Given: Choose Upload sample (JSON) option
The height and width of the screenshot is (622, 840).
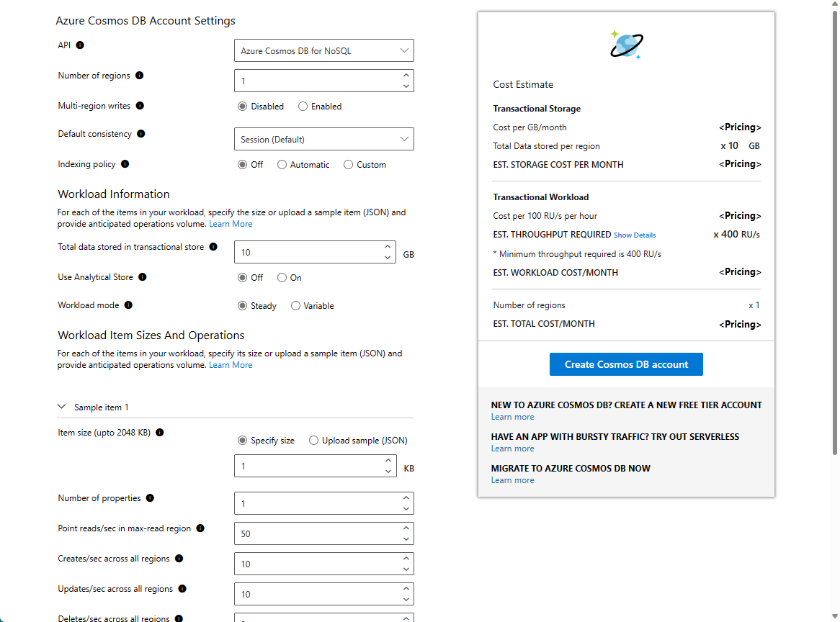Looking at the screenshot, I should pyautogui.click(x=313, y=441).
